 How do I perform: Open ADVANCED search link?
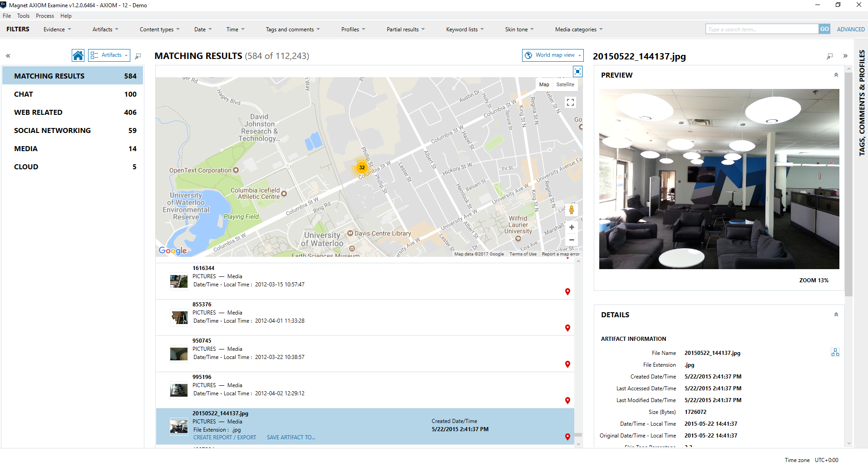pyautogui.click(x=851, y=29)
